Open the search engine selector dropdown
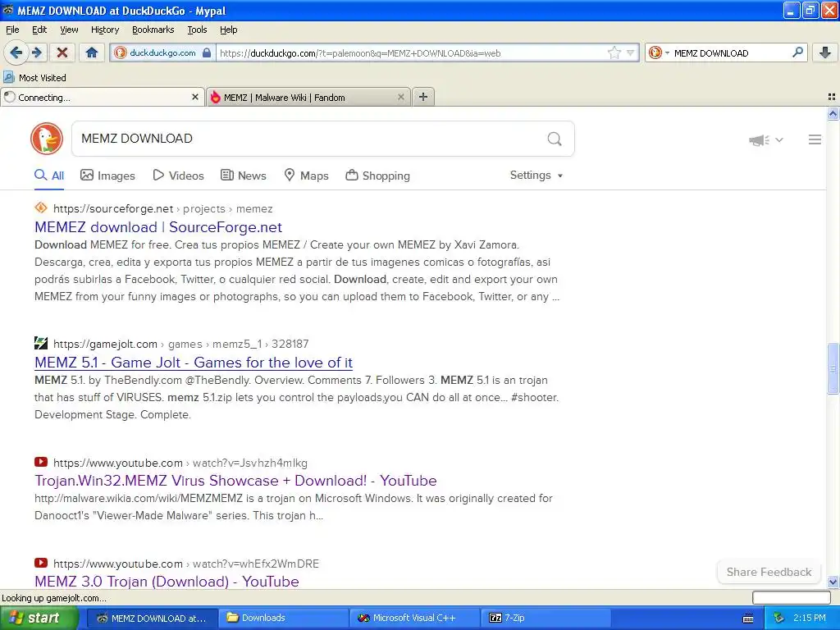The height and width of the screenshot is (630, 840). 659,52
